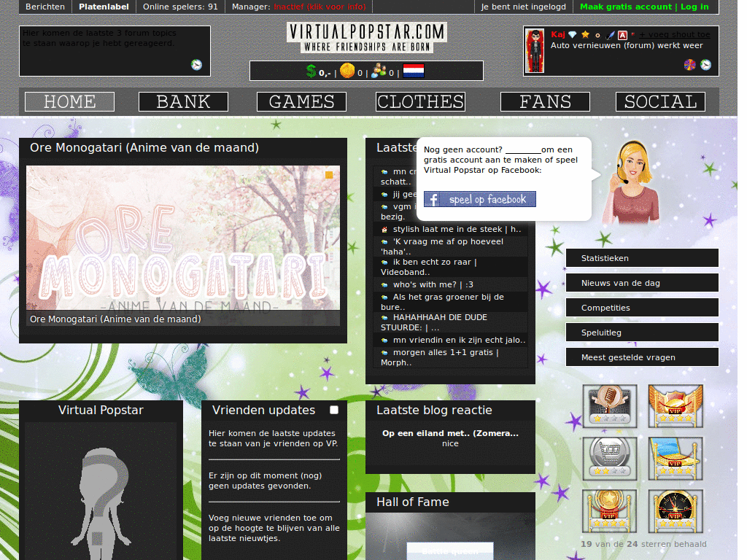This screenshot has height=560, width=747.
Task: Click the orange square marker on anime banner
Action: click(329, 175)
